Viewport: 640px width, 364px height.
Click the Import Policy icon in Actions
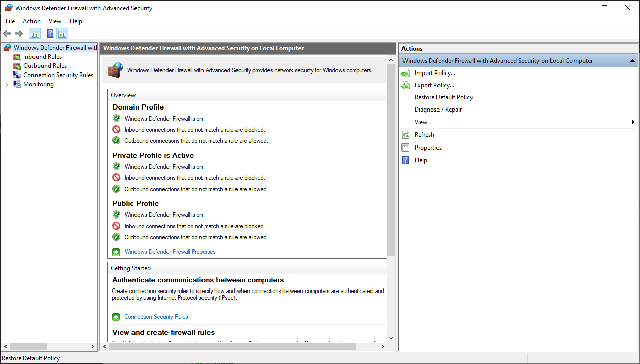click(x=406, y=73)
